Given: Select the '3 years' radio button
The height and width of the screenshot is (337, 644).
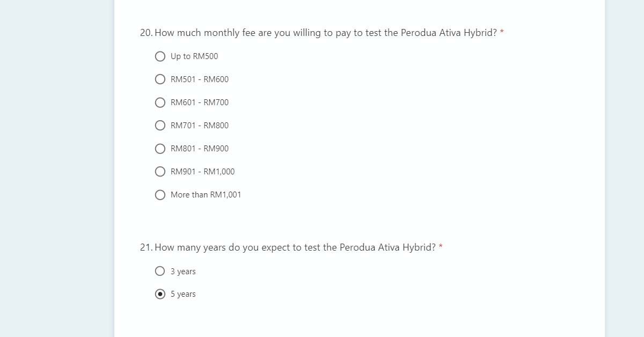Looking at the screenshot, I should [x=160, y=271].
